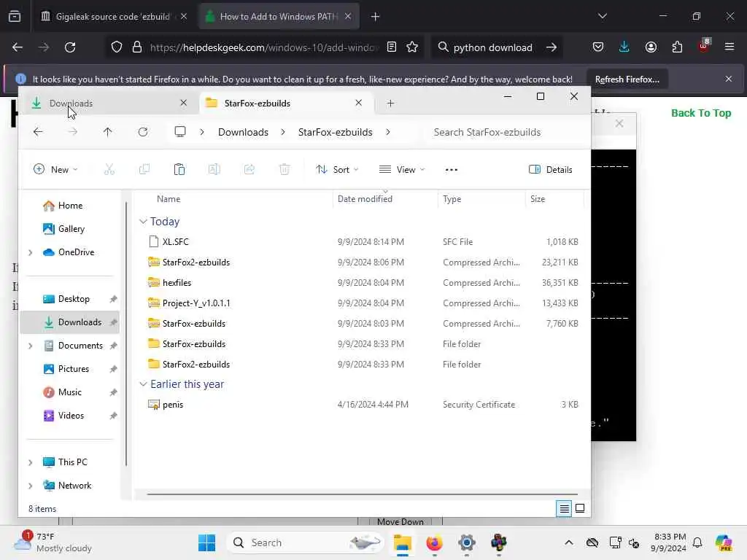Open Gallery in navigation pane
Screen dimensions: 747x560
[x=69, y=229]
